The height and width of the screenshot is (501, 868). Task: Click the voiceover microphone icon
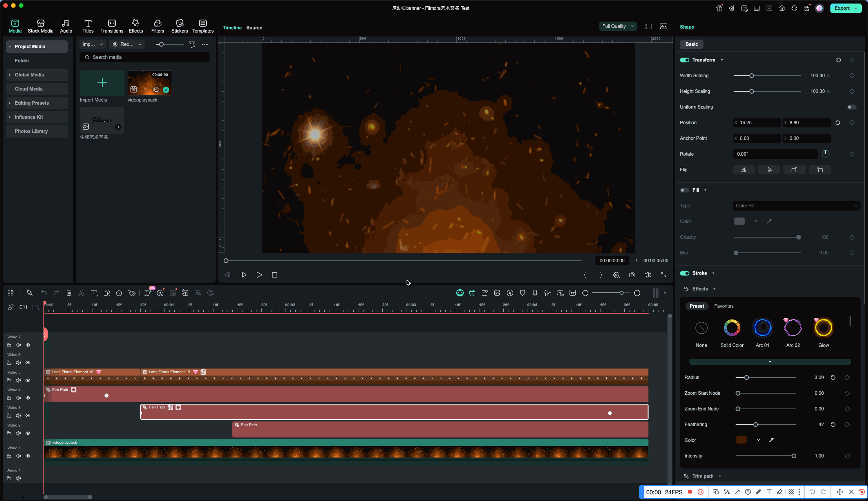click(535, 293)
